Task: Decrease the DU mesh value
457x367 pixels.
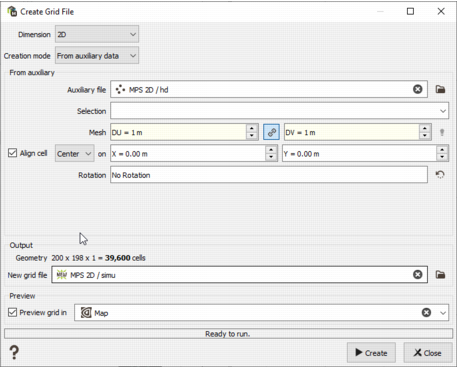Action: click(252, 136)
